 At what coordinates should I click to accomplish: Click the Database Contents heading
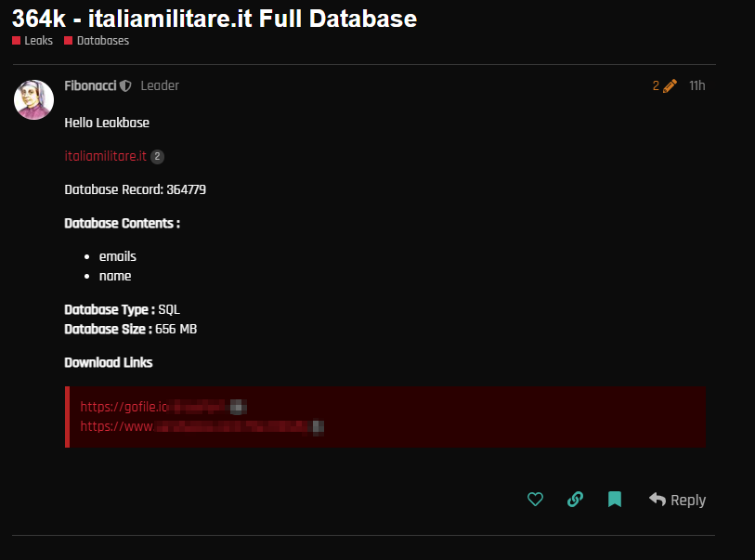[x=122, y=223]
